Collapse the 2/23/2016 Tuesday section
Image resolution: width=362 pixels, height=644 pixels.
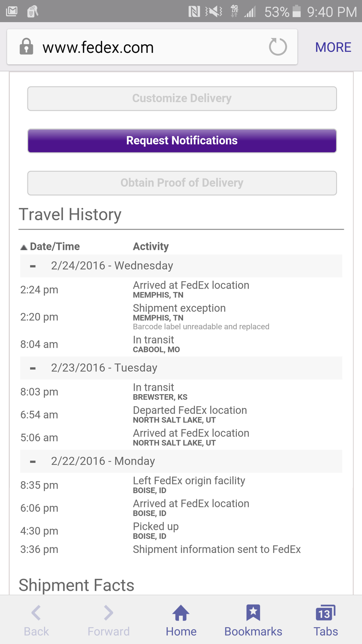(x=33, y=368)
